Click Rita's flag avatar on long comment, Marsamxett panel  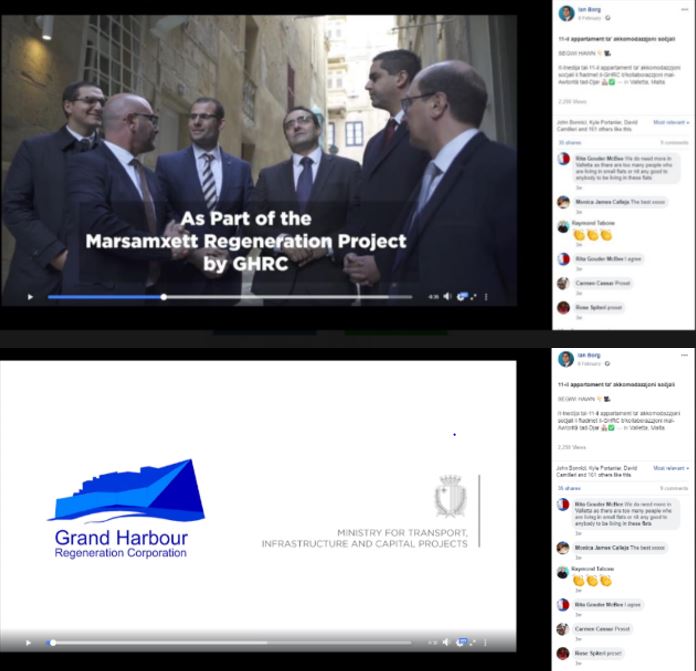(x=564, y=159)
